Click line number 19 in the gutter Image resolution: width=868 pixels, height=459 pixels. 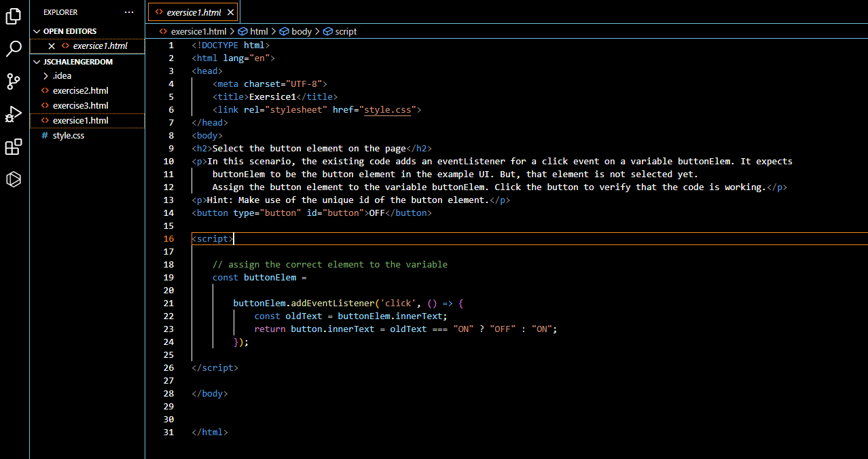(168, 277)
